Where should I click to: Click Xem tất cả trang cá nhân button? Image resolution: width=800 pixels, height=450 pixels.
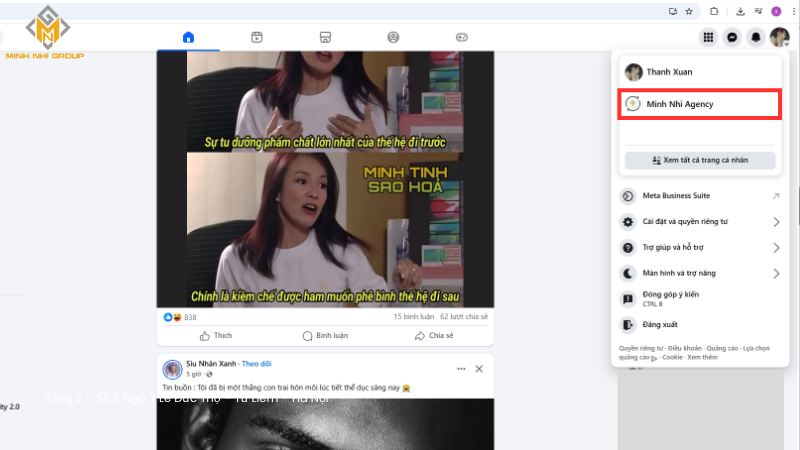(x=700, y=160)
